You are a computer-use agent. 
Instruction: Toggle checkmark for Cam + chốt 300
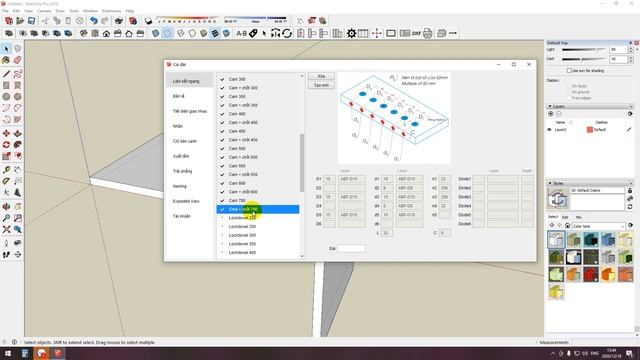pyautogui.click(x=222, y=88)
